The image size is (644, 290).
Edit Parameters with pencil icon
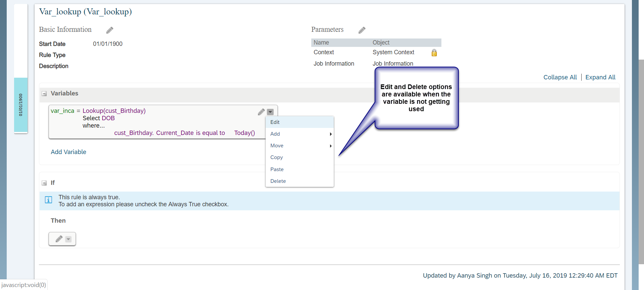click(x=362, y=30)
